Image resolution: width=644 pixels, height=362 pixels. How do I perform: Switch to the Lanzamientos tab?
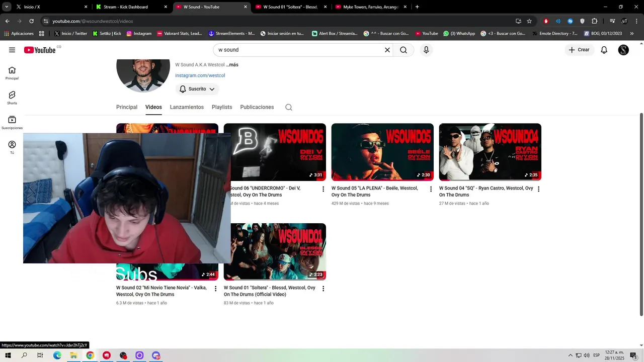(x=187, y=107)
